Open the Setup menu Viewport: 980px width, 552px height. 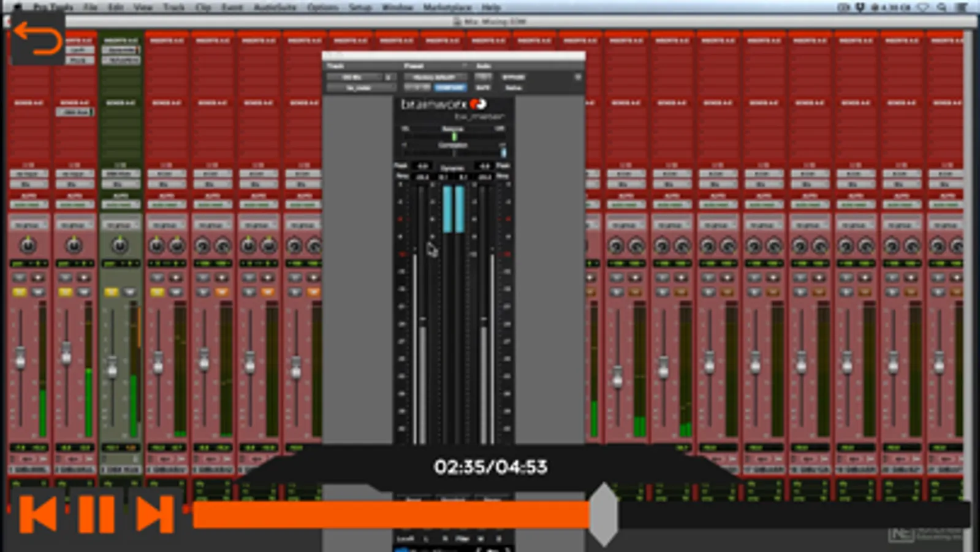[360, 7]
